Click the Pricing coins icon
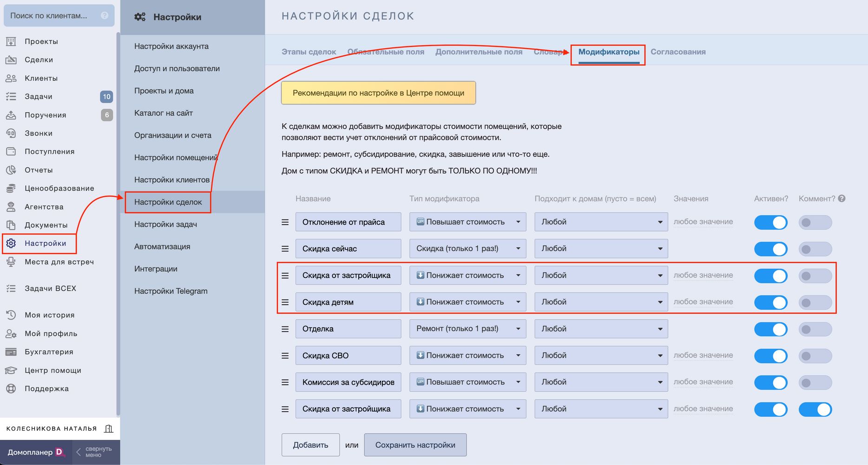 tap(11, 188)
